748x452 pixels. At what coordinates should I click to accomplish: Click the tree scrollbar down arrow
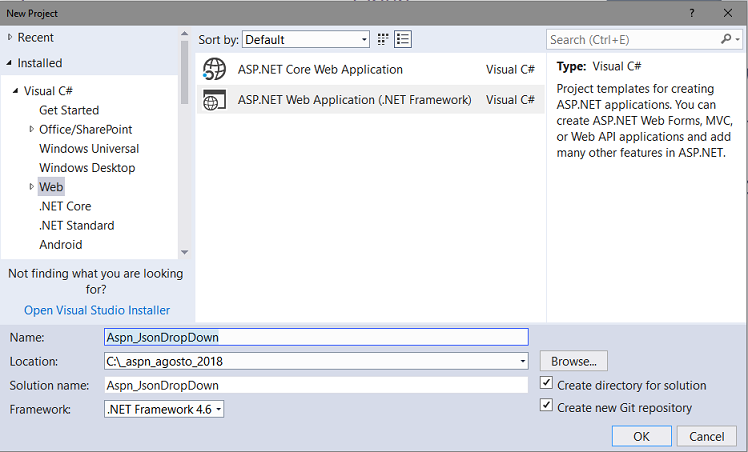[x=185, y=252]
